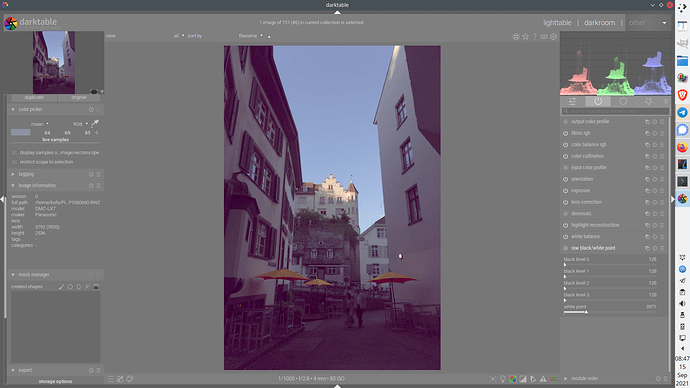Open the other views dropdown
Image resolution: width=690 pixels, height=388 pixels.
(x=648, y=23)
